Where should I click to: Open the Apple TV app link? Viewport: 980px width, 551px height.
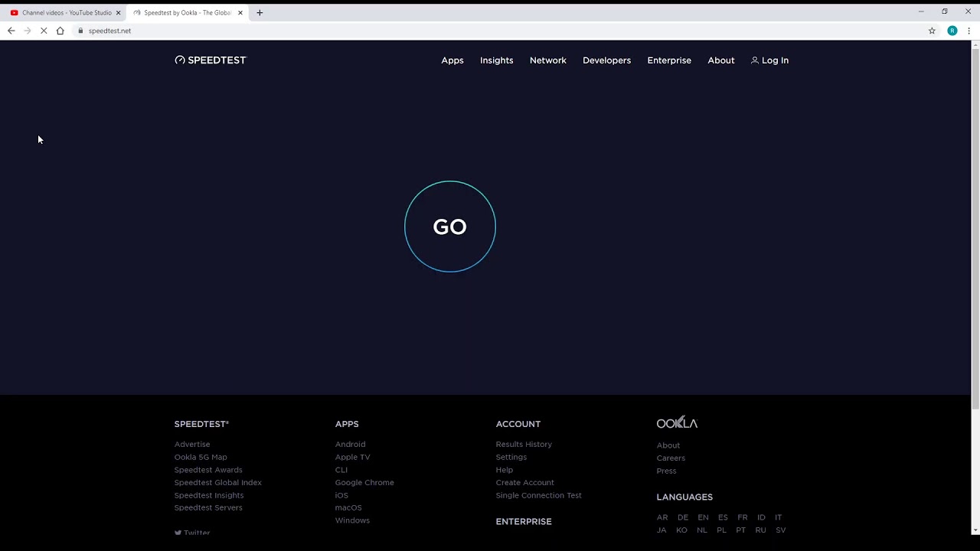click(x=352, y=457)
